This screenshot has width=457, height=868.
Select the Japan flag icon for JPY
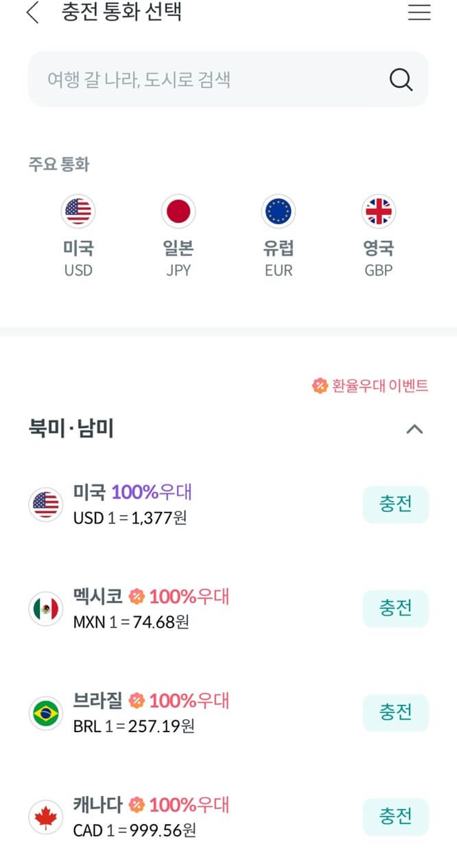click(x=178, y=211)
